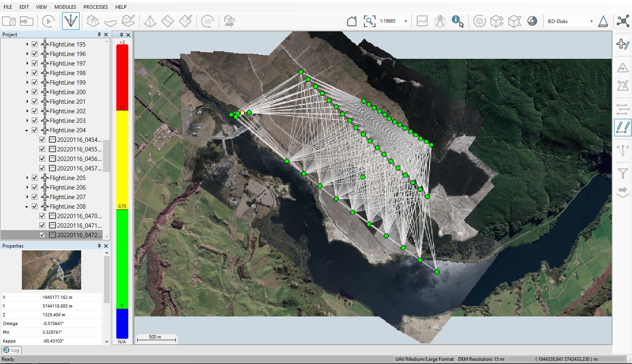Click the new project folder icon
Viewport: 632px width, 364px height.
(x=9, y=21)
